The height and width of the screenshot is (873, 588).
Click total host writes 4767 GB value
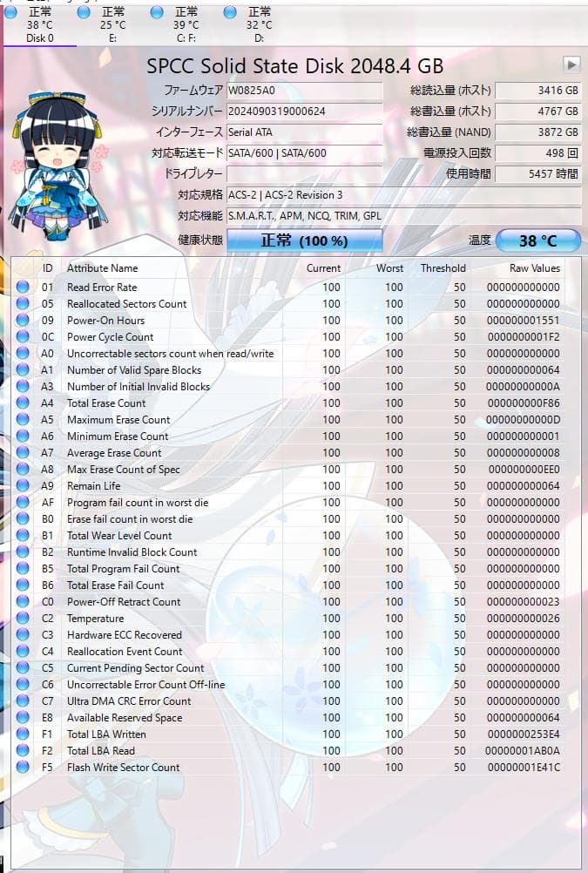(537, 112)
